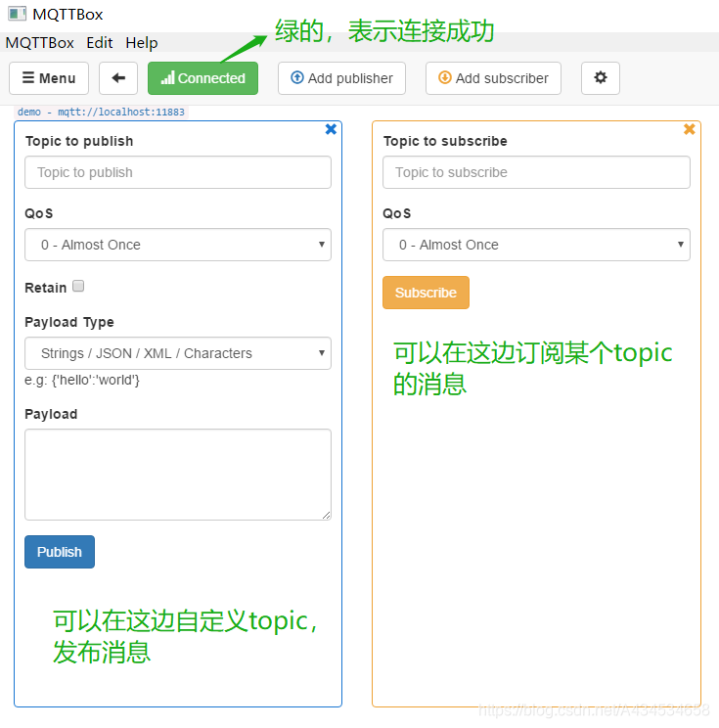Open the MQTTBox menu
719x728 pixels.
(39, 43)
